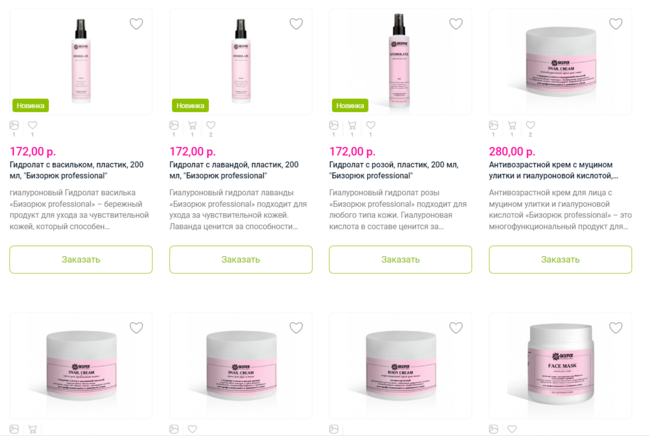Click Заказать under the rose hydrolat
The image size is (650, 436).
tap(400, 259)
